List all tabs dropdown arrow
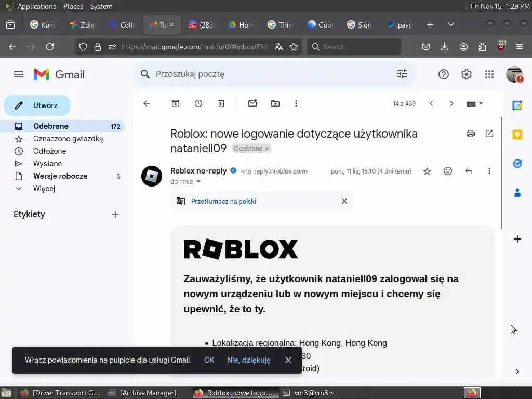This screenshot has height=399, width=532. pyautogui.click(x=451, y=25)
